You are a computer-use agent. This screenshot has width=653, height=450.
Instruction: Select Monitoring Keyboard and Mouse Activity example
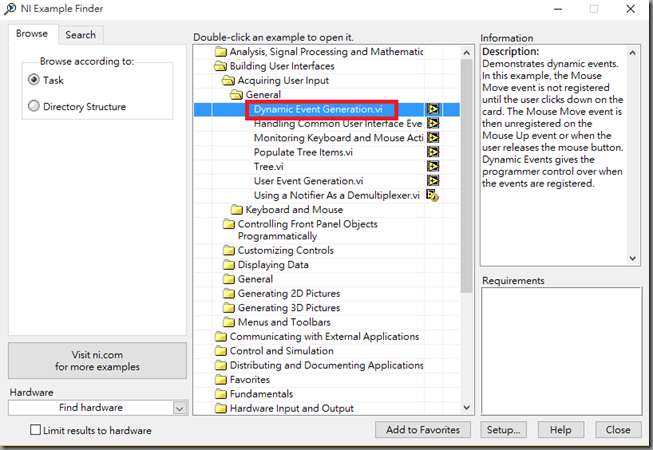point(338,138)
